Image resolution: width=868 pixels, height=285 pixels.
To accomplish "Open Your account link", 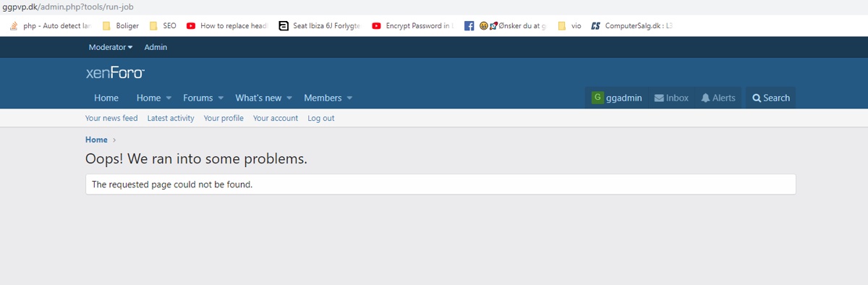I will point(276,118).
